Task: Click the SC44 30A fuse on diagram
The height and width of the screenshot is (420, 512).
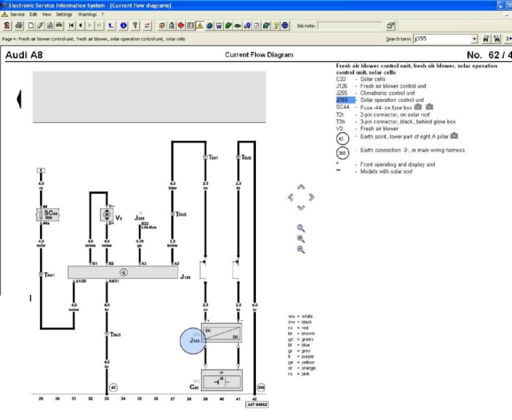Action: tap(47, 214)
